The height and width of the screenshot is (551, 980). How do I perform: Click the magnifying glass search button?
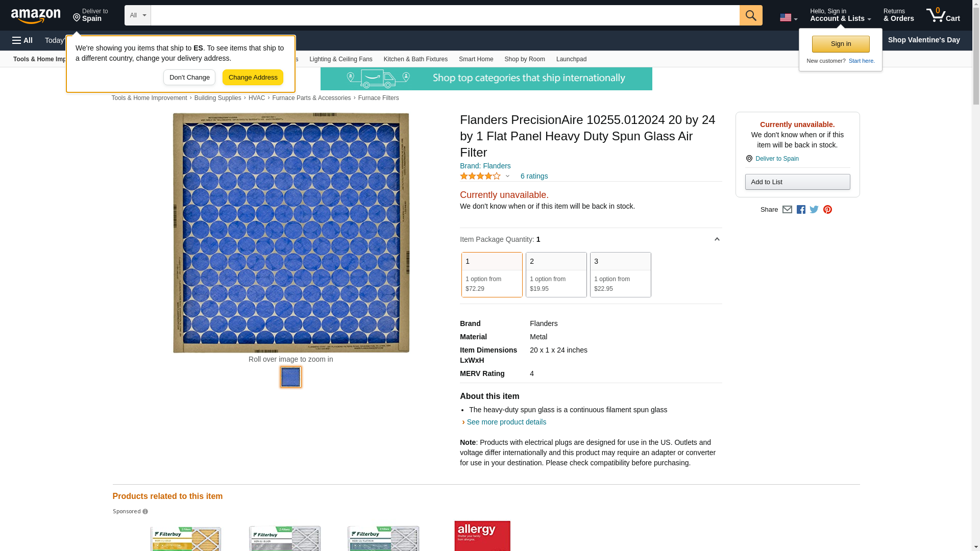pos(750,15)
